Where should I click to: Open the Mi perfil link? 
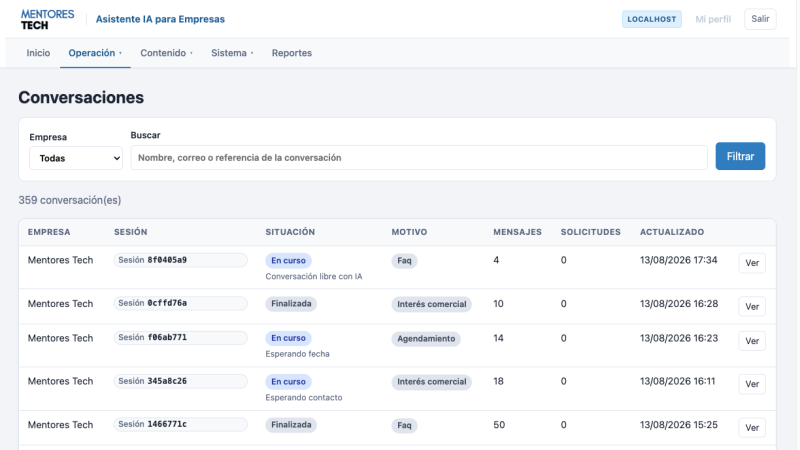tap(713, 19)
